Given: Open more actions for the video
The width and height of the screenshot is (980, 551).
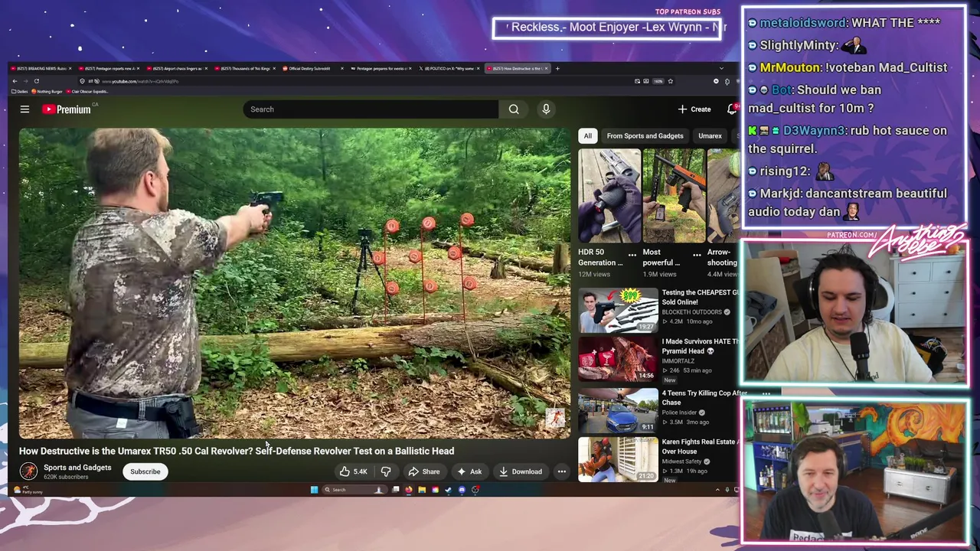Looking at the screenshot, I should [562, 471].
